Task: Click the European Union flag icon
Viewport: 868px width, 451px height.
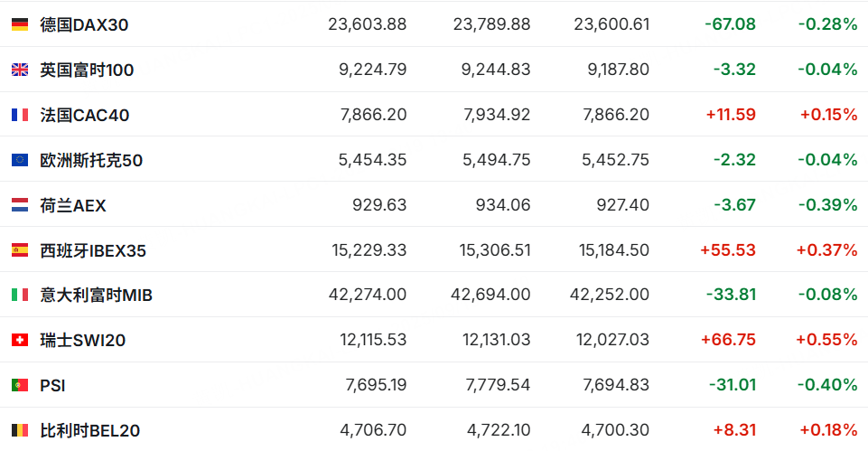Action: (20, 160)
